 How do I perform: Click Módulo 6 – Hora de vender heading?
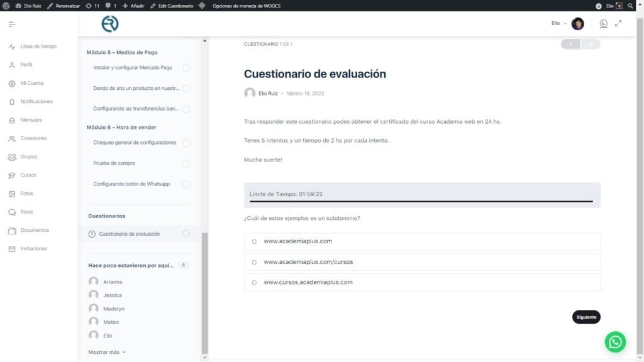pos(121,128)
